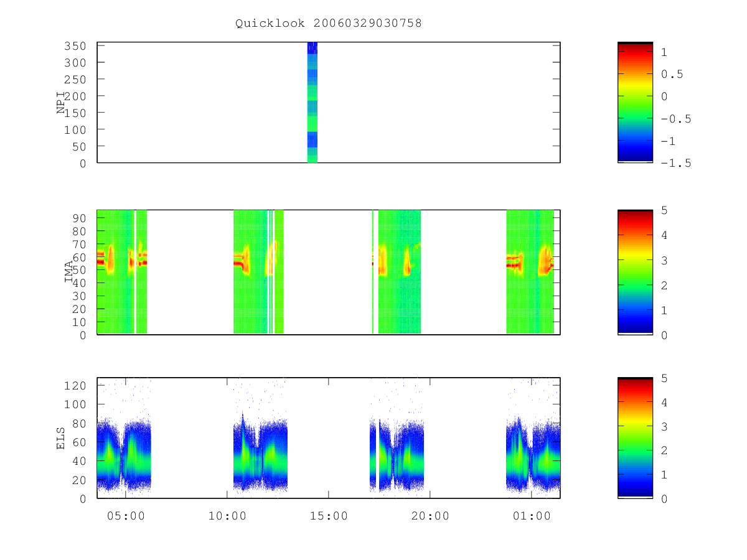747x560 pixels.
Task: Click the -0.5 label on NPI colorbar
Action: tap(676, 118)
